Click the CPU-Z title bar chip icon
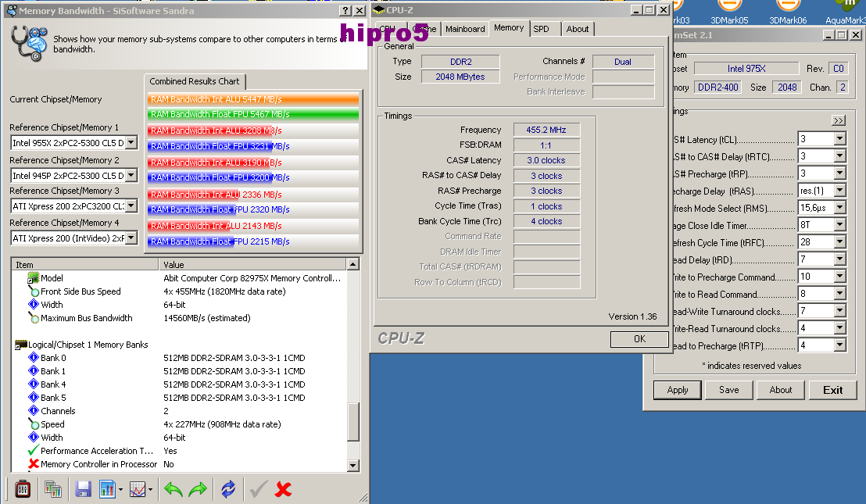 pos(379,10)
